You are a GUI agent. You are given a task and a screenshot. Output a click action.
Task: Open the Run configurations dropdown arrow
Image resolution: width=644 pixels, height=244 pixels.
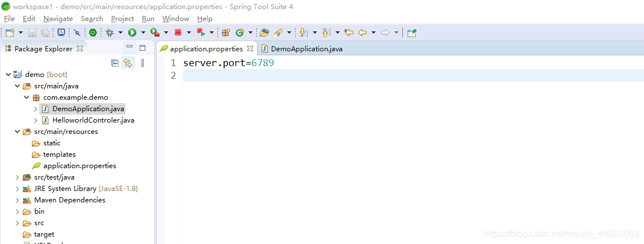tap(143, 32)
